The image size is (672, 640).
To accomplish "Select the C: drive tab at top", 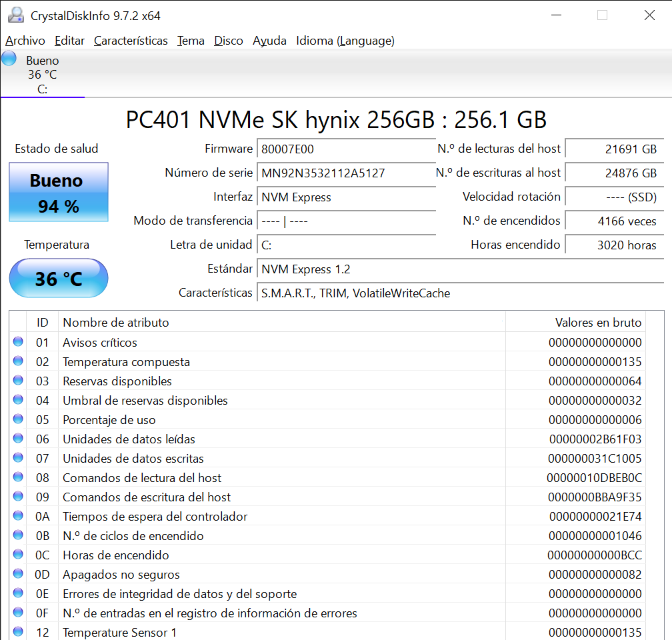I will 43,74.
